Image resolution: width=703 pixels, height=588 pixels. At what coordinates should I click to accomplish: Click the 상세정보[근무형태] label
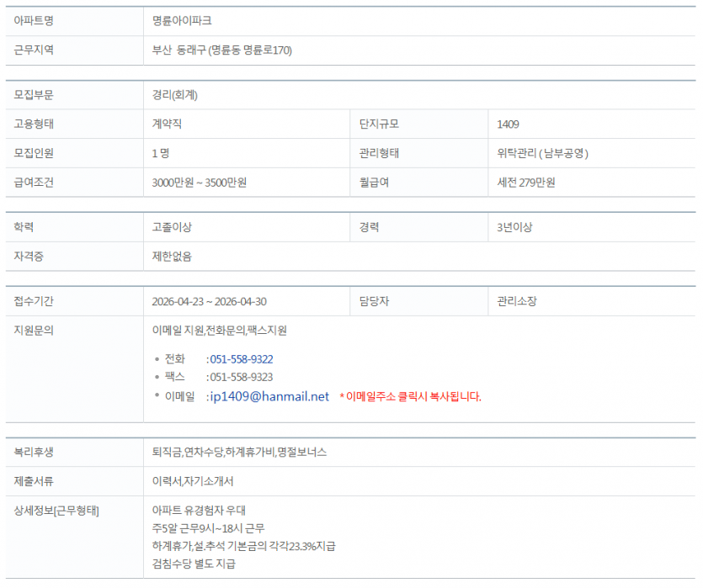(x=56, y=511)
